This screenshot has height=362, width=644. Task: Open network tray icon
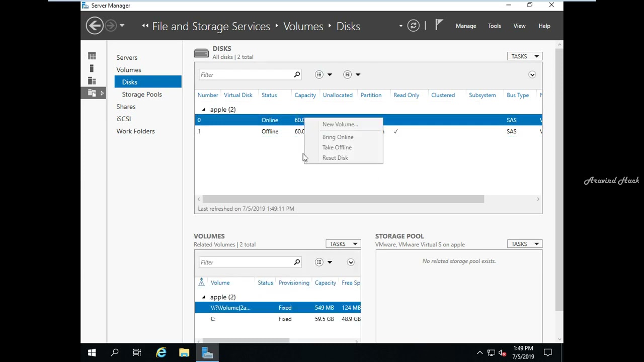click(x=491, y=353)
